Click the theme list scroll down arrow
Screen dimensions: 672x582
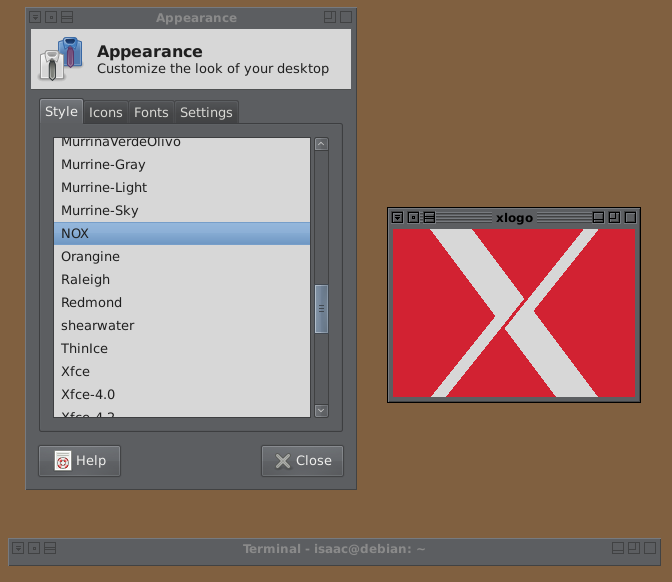pos(321,411)
